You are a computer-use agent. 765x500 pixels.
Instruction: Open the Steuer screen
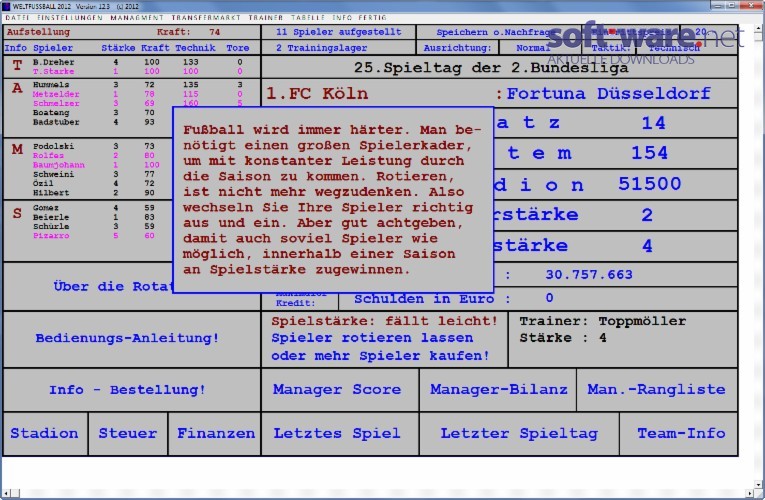tap(128, 434)
